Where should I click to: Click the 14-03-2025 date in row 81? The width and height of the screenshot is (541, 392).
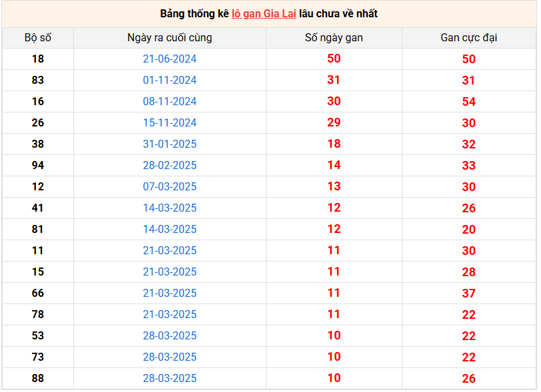(170, 230)
